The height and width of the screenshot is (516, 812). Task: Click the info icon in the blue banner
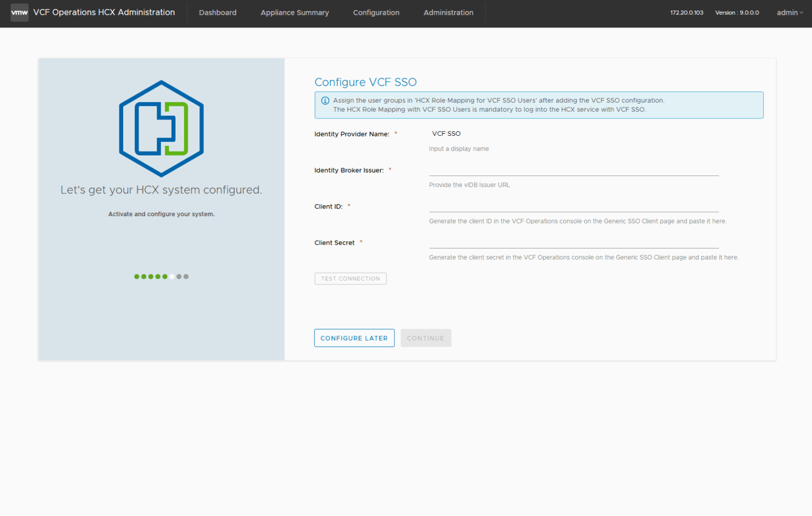[x=325, y=100]
